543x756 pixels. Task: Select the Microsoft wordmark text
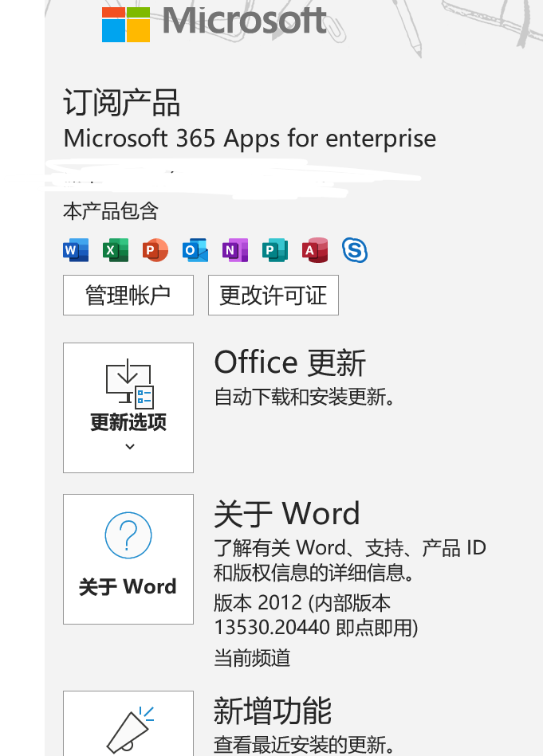(x=245, y=22)
